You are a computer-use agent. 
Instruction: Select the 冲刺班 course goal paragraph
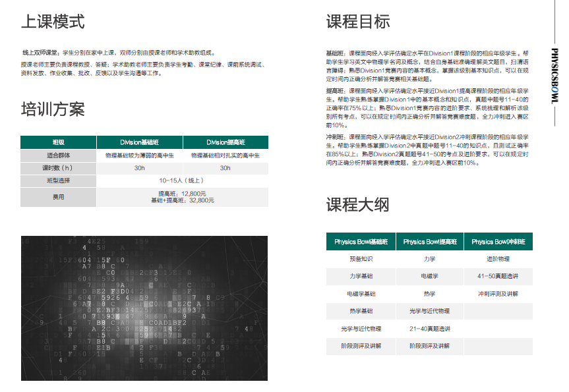point(427,150)
